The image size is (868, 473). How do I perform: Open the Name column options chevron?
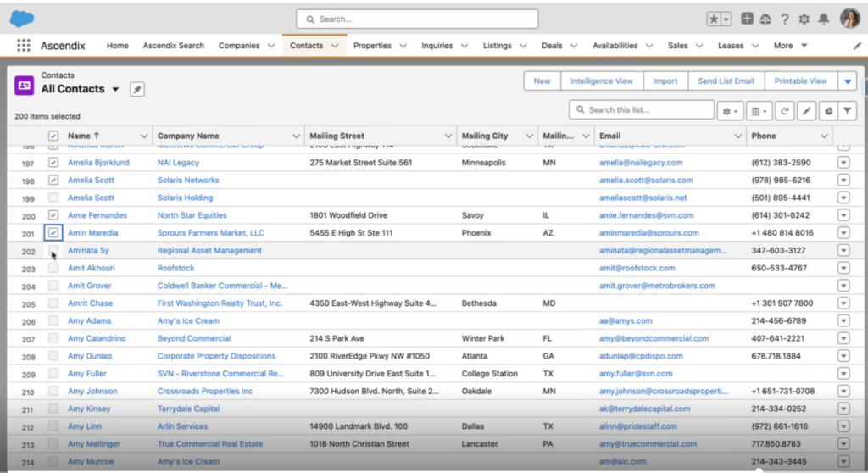click(x=144, y=136)
